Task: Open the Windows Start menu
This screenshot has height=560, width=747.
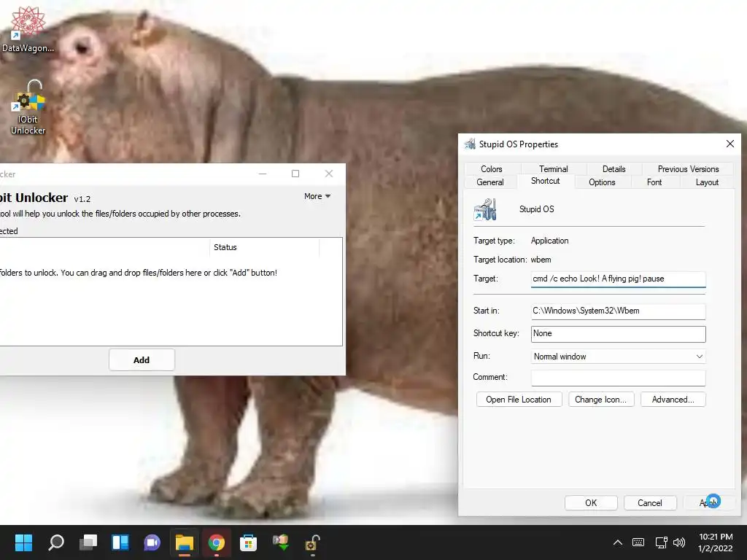Action: [x=23, y=542]
